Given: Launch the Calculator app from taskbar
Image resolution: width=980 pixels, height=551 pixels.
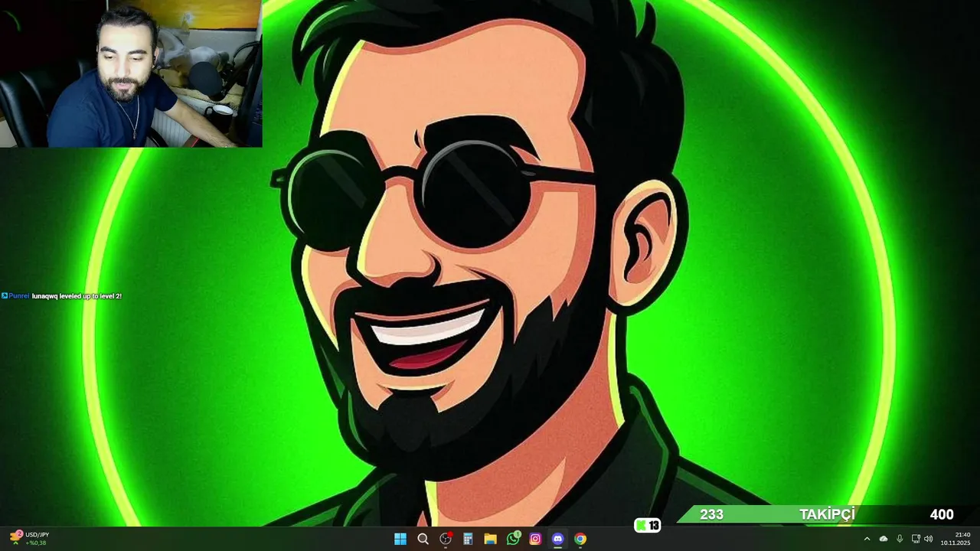Looking at the screenshot, I should 468,539.
